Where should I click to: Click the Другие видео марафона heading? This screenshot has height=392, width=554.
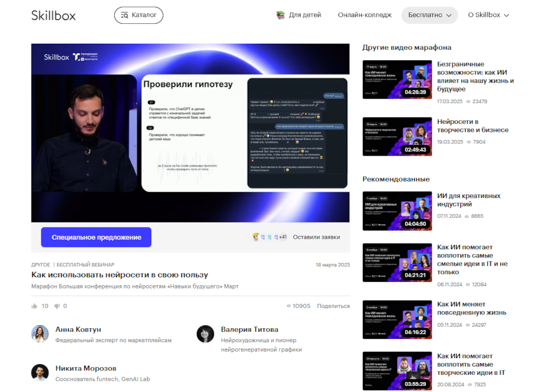(x=407, y=47)
